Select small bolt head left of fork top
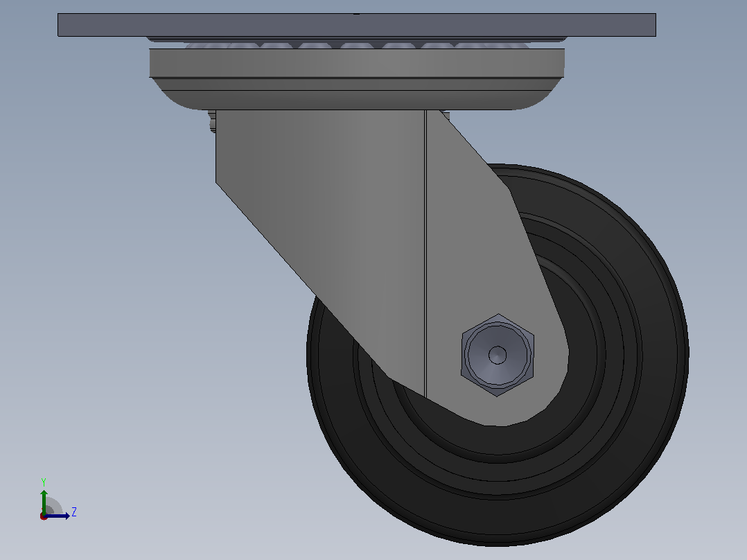747x560 pixels. 212,121
